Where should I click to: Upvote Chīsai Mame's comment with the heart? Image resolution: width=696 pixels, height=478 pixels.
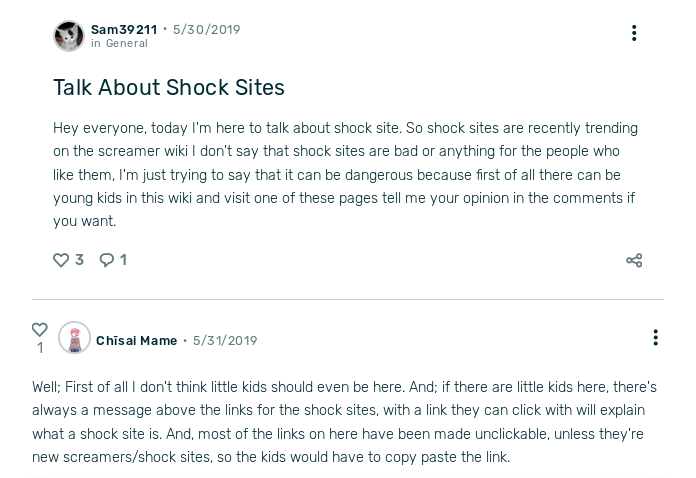coord(40,329)
